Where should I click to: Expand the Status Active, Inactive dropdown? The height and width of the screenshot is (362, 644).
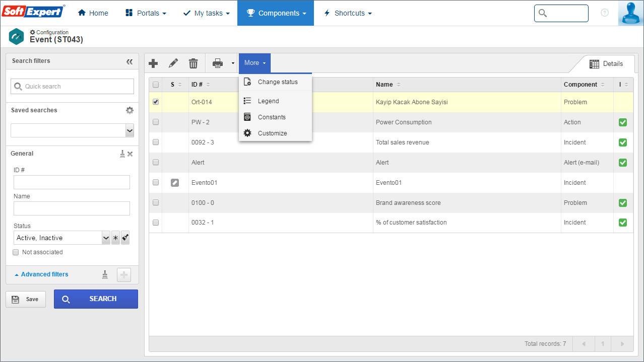[x=106, y=238]
